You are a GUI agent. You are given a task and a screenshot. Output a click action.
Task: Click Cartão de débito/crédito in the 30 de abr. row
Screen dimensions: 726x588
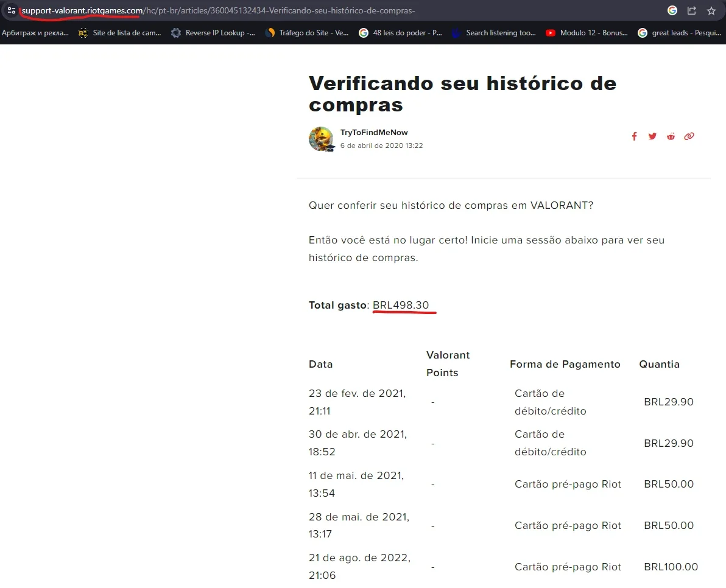(x=551, y=443)
